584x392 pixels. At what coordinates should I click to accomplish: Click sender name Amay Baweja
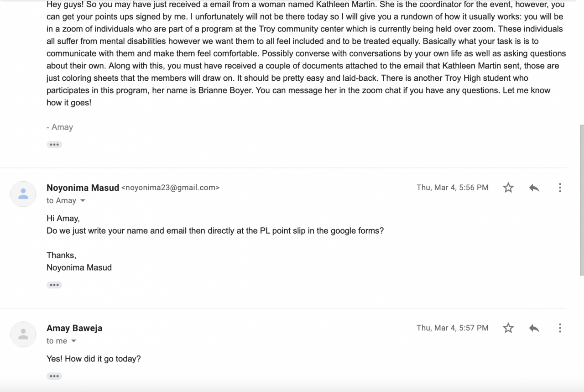click(x=74, y=328)
